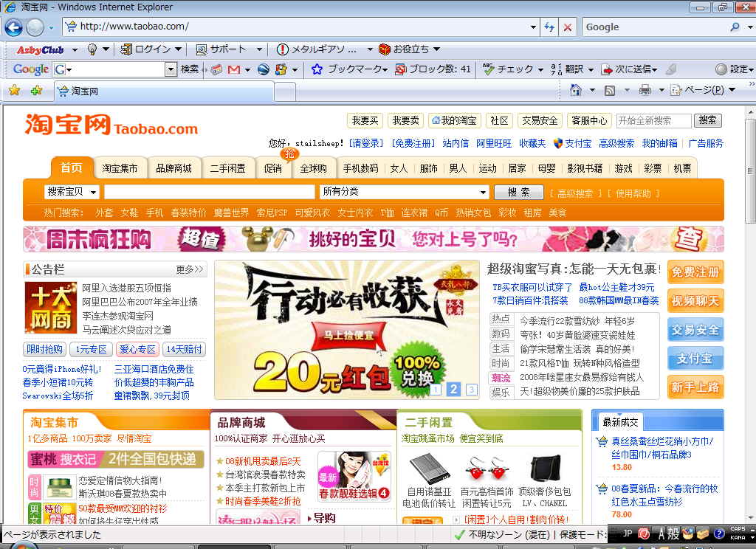Image resolution: width=756 pixels, height=549 pixels.
Task: Click the Page (ページ) menu icon
Action: point(676,90)
